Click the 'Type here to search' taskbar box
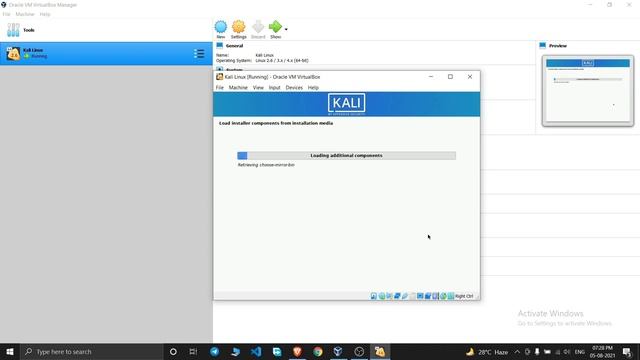This screenshot has height=360, width=640. (91, 351)
